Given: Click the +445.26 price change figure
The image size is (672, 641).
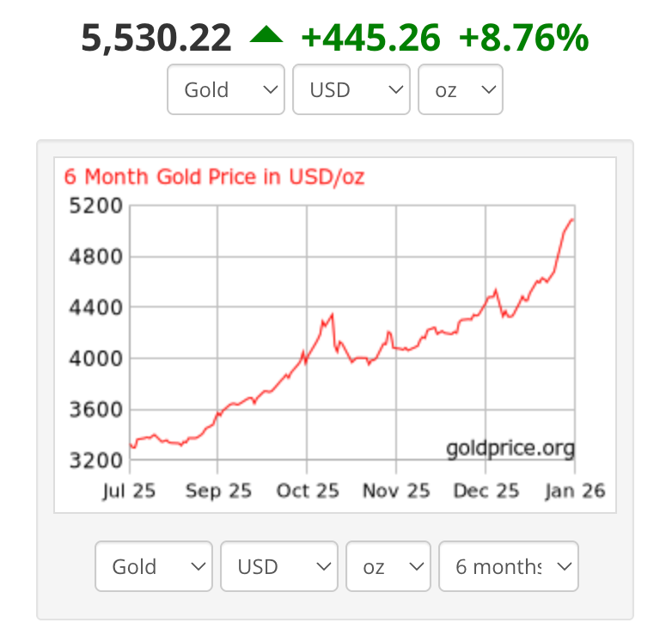Looking at the screenshot, I should 371,39.
